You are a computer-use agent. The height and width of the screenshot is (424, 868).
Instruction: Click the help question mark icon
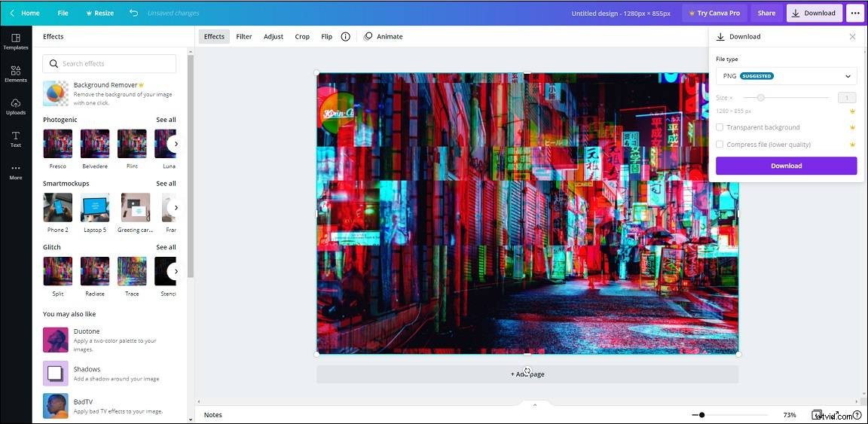pos(857,415)
